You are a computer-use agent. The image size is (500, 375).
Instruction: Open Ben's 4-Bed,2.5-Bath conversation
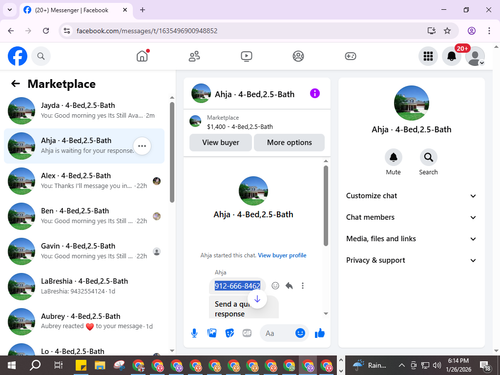[x=84, y=216]
